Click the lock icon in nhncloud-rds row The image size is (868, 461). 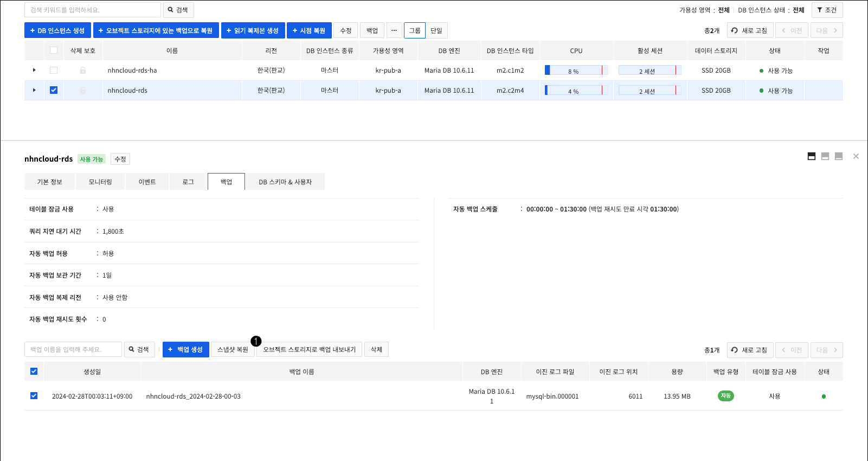(83, 91)
